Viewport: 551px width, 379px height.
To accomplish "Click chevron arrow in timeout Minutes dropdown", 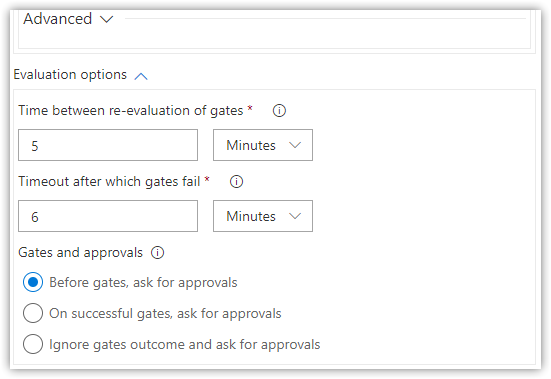I will point(295,216).
